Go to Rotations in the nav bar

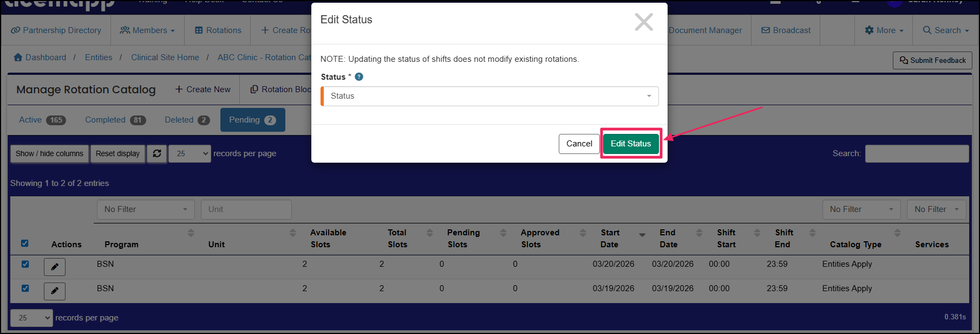(218, 30)
